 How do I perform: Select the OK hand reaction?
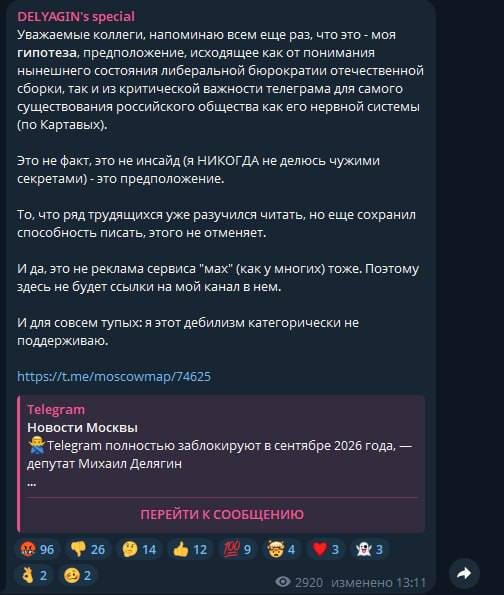click(34, 575)
